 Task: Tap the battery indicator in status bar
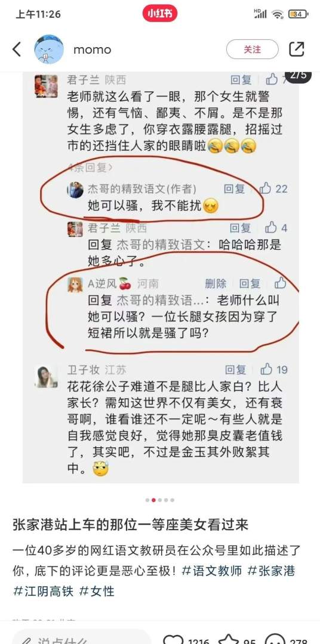(298, 14)
